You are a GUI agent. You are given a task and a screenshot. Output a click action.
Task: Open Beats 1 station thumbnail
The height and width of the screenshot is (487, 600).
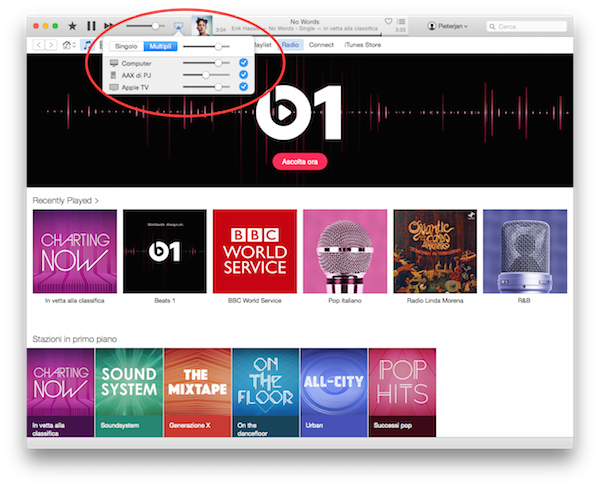click(x=165, y=251)
